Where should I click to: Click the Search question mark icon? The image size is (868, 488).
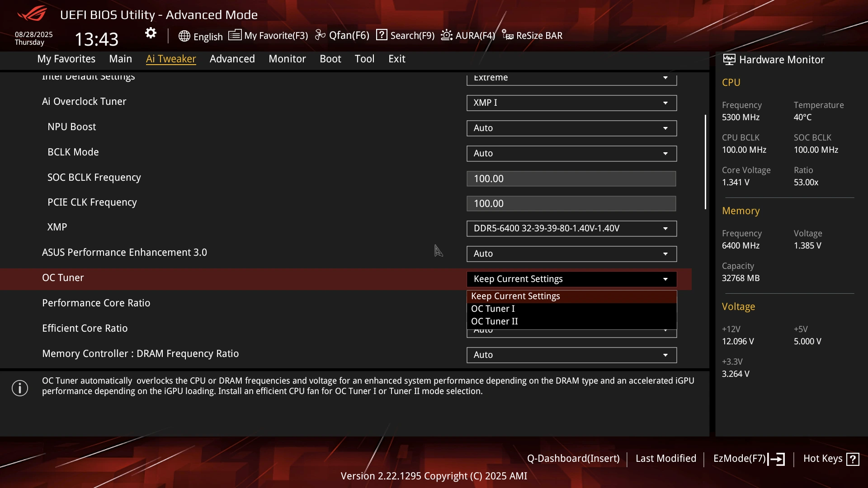pyautogui.click(x=382, y=35)
